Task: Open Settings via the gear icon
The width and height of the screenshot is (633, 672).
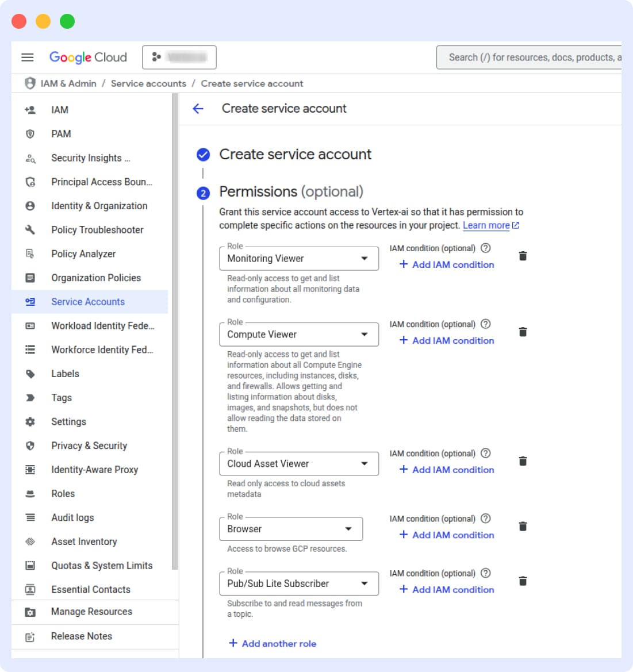Action: click(29, 421)
